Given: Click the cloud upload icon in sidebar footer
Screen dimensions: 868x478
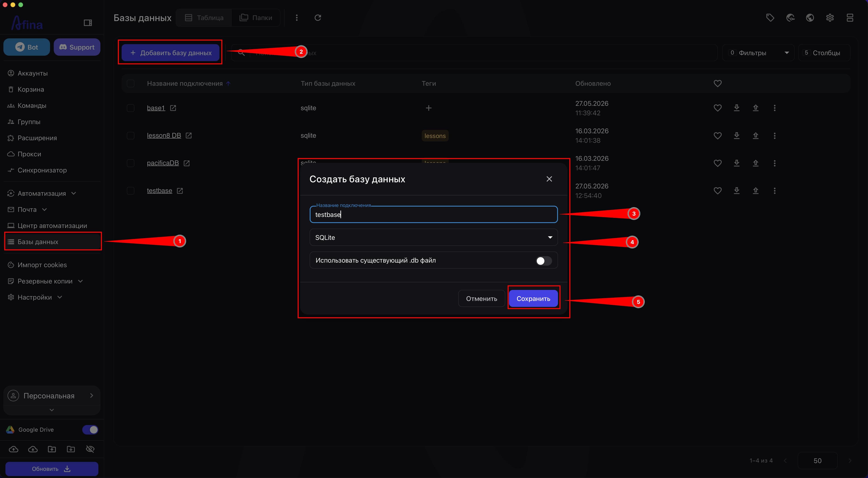Looking at the screenshot, I should (x=14, y=449).
